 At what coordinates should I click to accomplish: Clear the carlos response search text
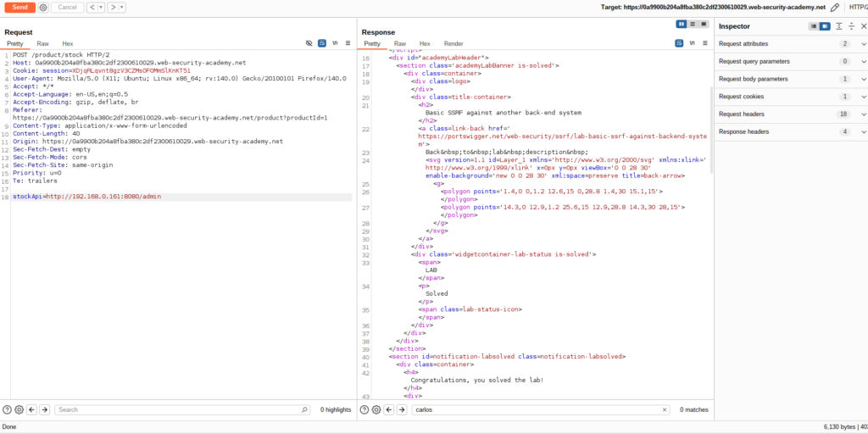pyautogui.click(x=665, y=409)
